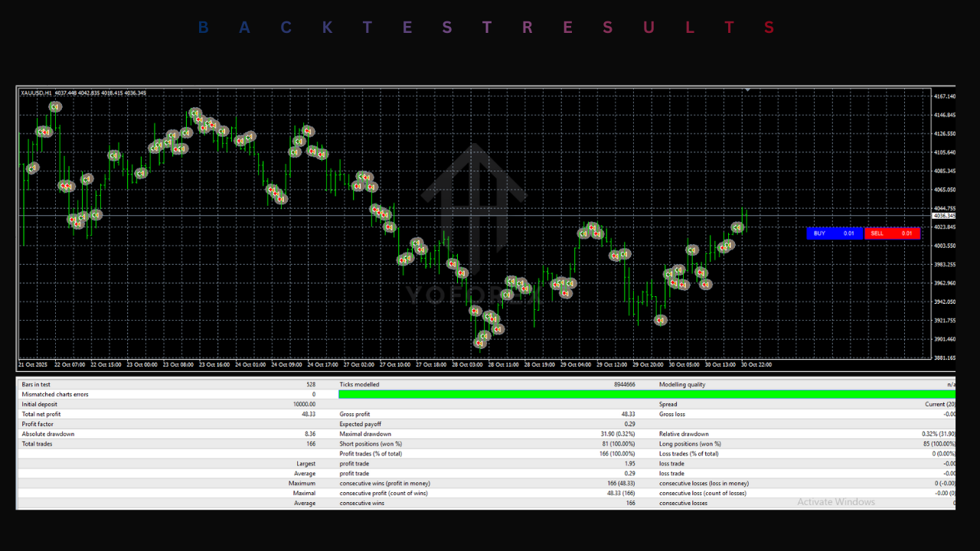The height and width of the screenshot is (551, 980).
Task: Click the Activate Windows watermark text
Action: [x=835, y=502]
